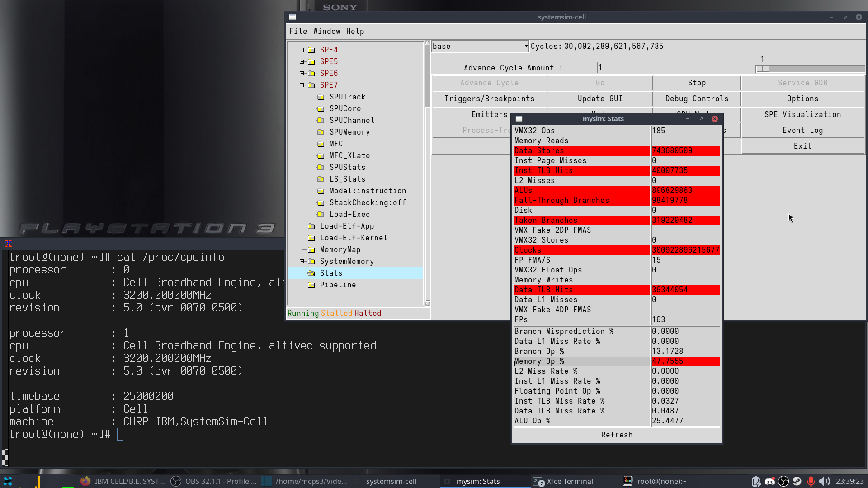The height and width of the screenshot is (488, 868).
Task: Open the Event Log
Action: pos(802,130)
